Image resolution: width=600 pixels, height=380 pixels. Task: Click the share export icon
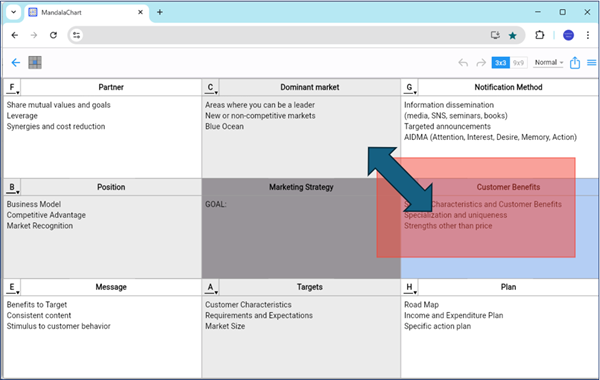(575, 62)
